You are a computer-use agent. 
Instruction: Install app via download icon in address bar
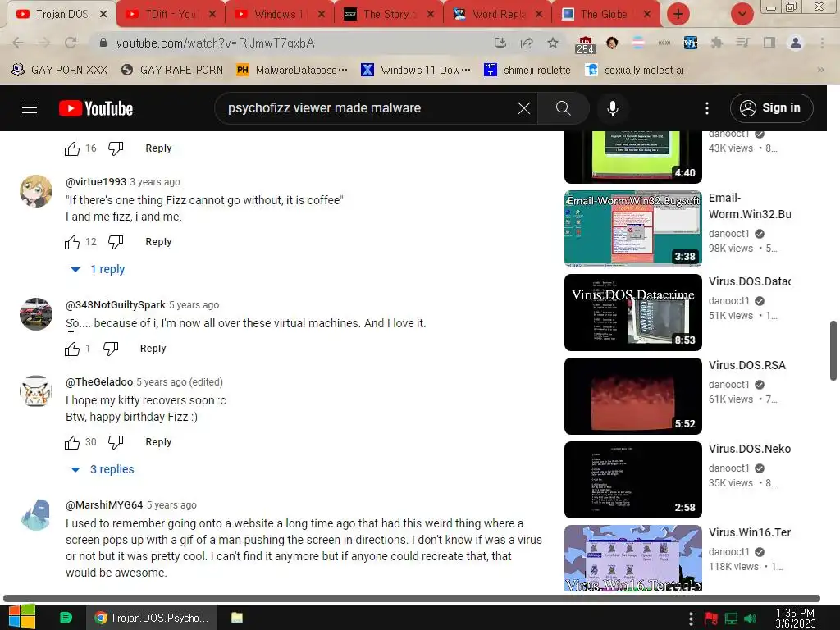500,43
